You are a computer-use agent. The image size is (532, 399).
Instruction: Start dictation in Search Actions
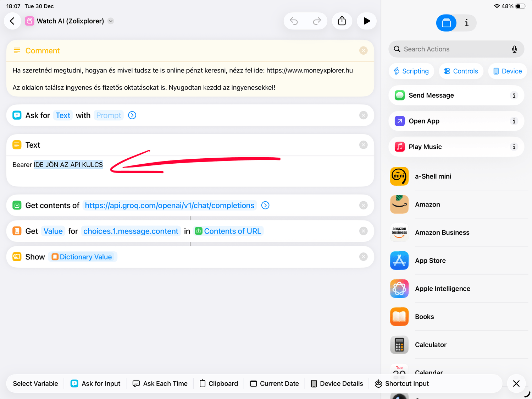coord(514,49)
